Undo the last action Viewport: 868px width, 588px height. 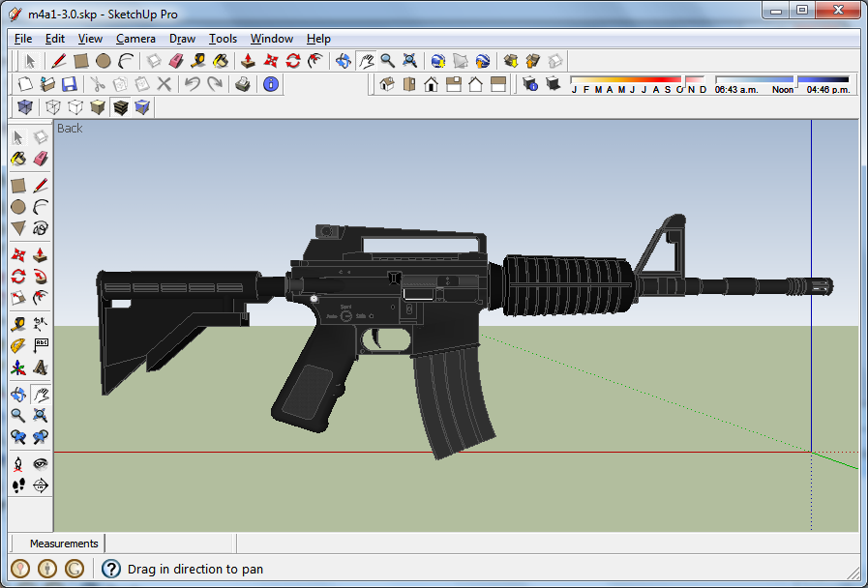[193, 84]
